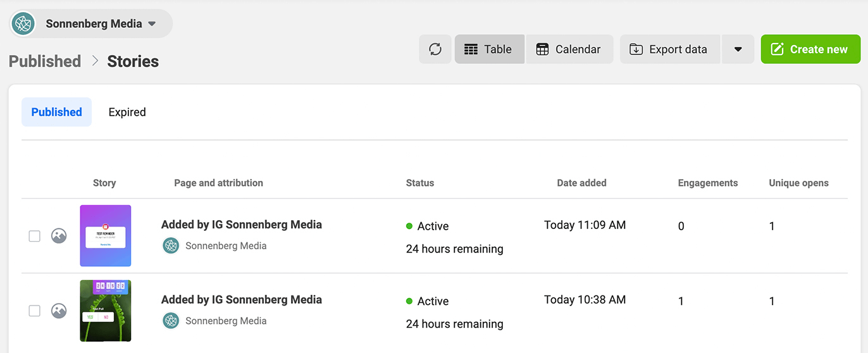Select the Published tab

tap(57, 112)
